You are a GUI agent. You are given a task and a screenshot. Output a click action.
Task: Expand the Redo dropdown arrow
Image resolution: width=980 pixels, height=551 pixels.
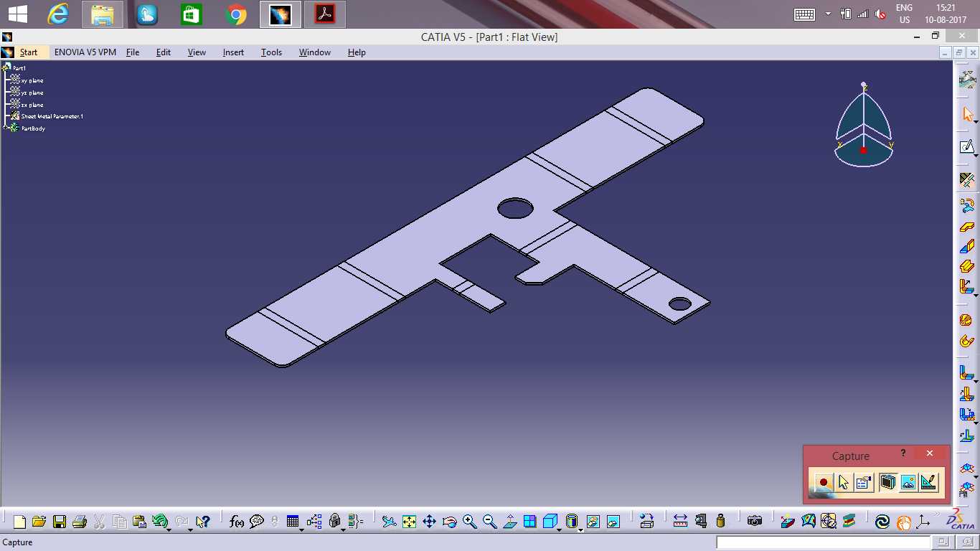coord(189,529)
